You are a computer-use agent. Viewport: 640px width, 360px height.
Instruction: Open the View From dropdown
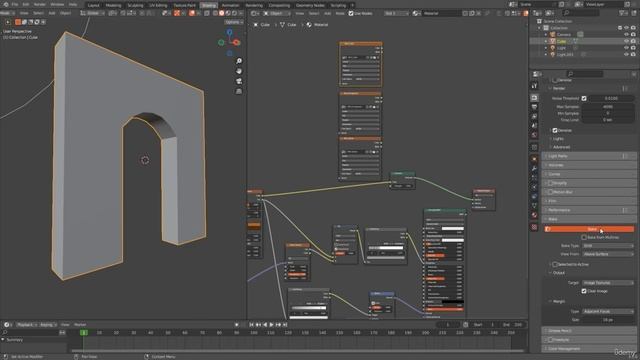tap(608, 254)
